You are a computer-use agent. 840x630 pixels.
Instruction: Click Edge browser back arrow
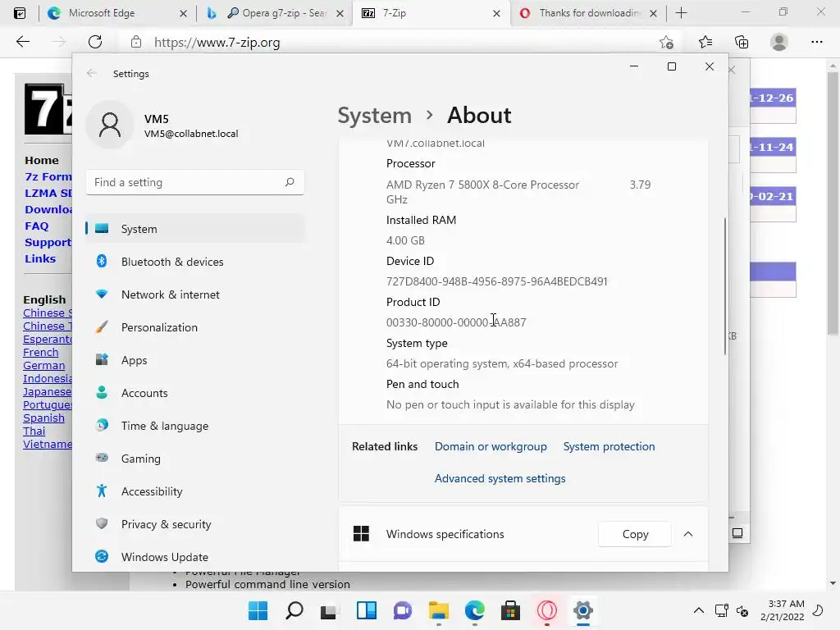coord(22,42)
